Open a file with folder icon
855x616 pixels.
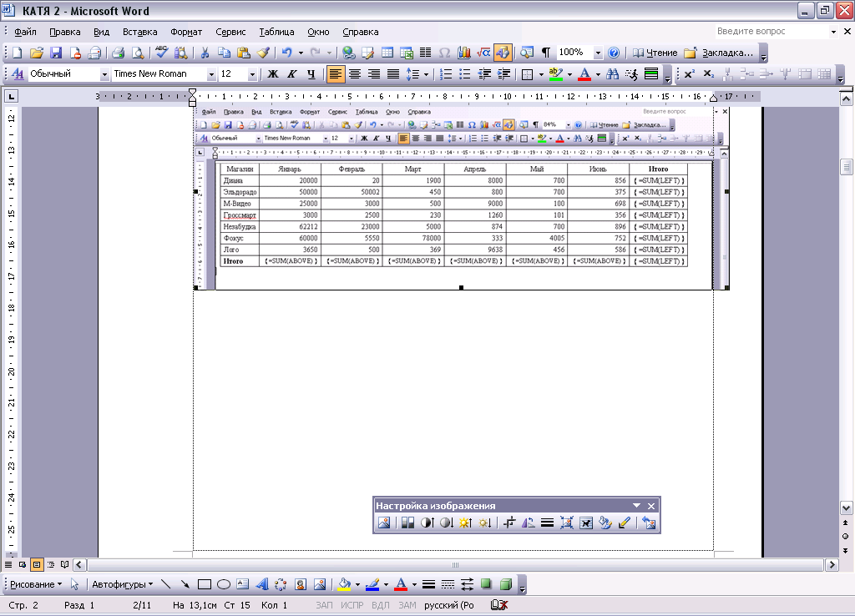(x=37, y=53)
